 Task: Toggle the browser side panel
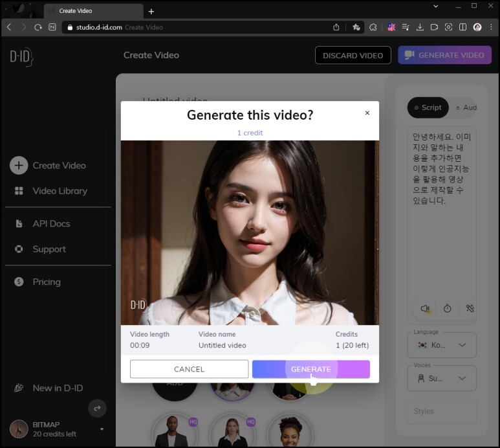point(462,27)
